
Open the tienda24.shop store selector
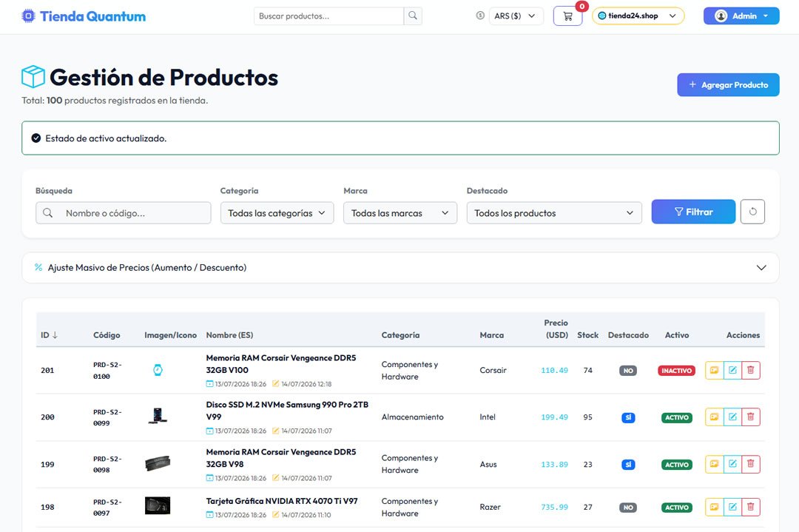pos(638,16)
